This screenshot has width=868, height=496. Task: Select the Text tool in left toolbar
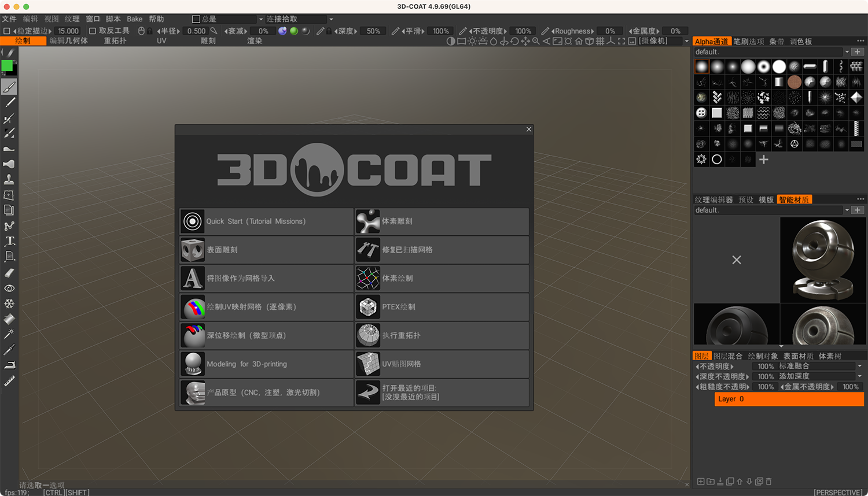coord(9,240)
